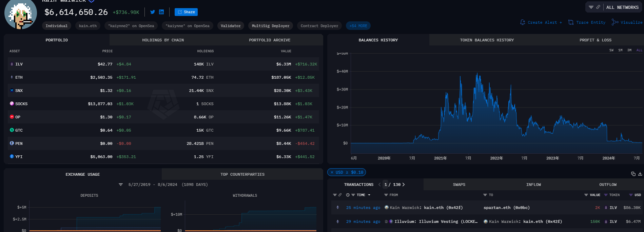Click the Share button

pyautogui.click(x=186, y=12)
